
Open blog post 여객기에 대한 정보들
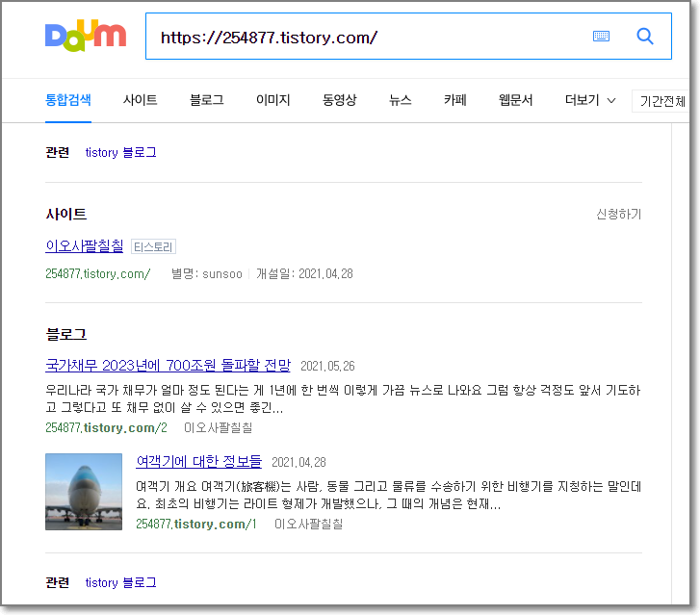coord(198,461)
